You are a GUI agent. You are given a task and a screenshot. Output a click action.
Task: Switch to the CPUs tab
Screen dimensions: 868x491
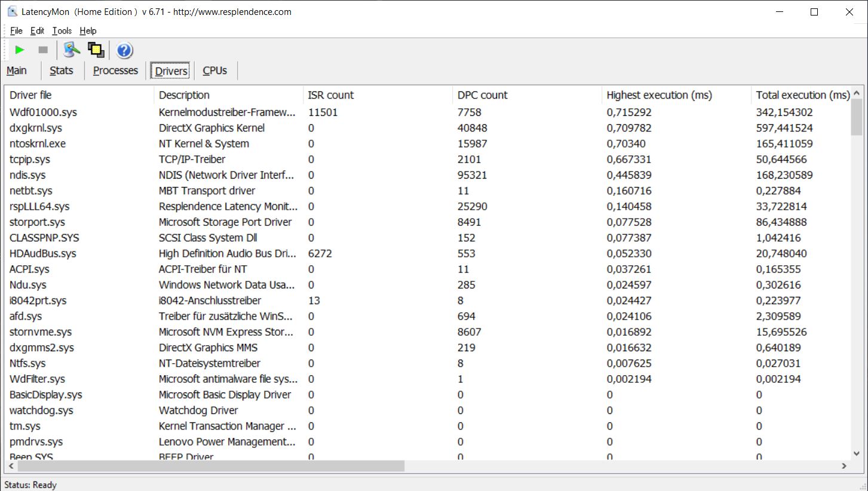pos(215,70)
